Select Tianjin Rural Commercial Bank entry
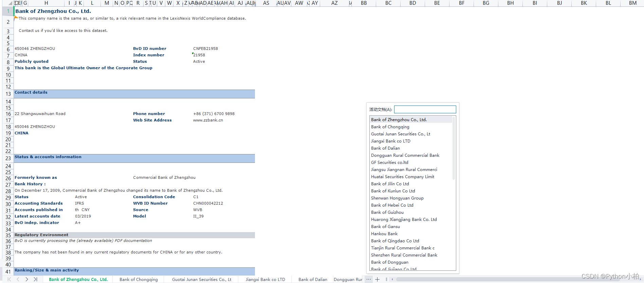This screenshot has width=644, height=283. click(411, 248)
